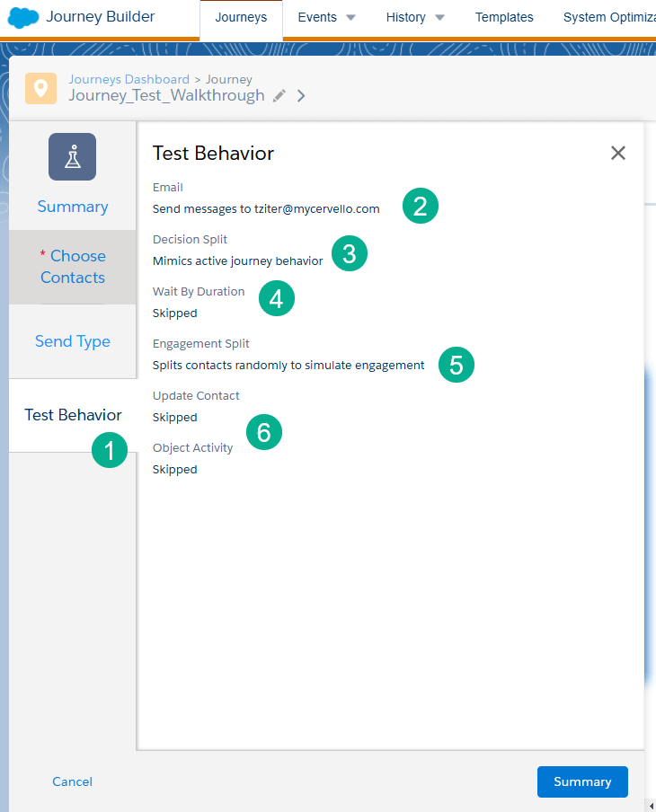Click the test flask icon above Summary
This screenshot has width=656, height=812.
click(72, 157)
